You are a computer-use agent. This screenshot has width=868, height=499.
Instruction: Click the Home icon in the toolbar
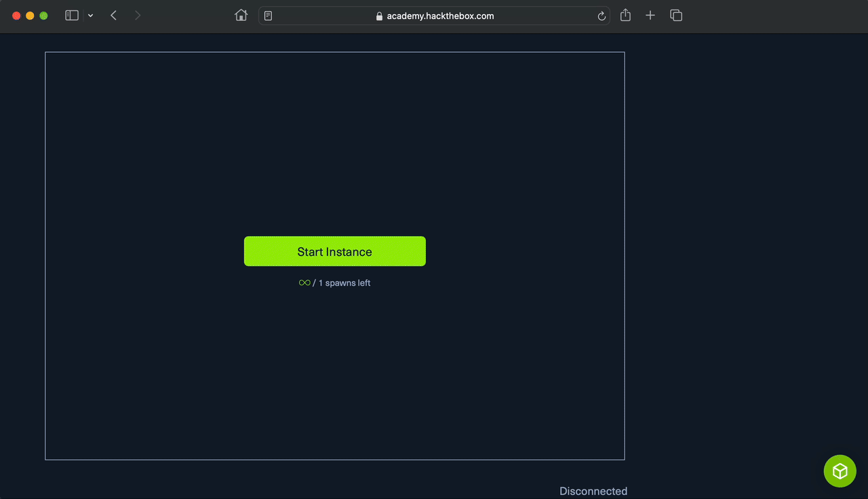[241, 15]
